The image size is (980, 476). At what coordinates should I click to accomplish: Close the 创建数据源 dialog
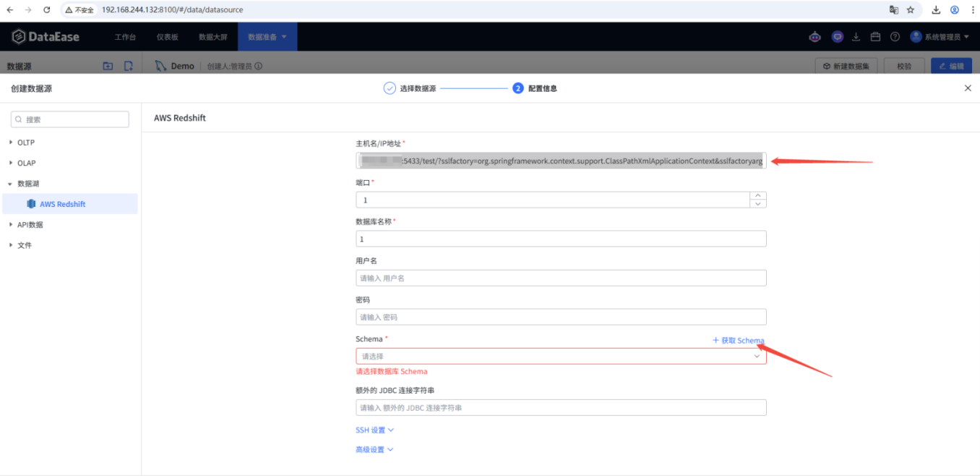pos(968,88)
